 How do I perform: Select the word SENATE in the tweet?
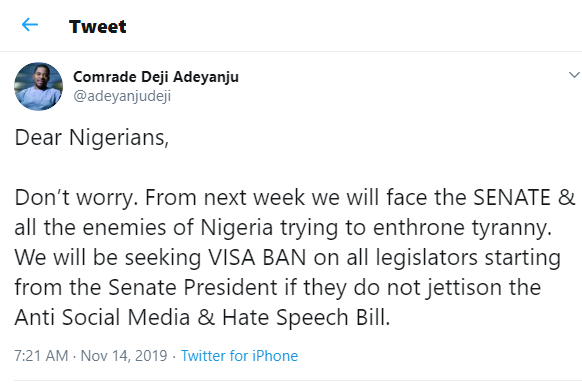click(512, 197)
